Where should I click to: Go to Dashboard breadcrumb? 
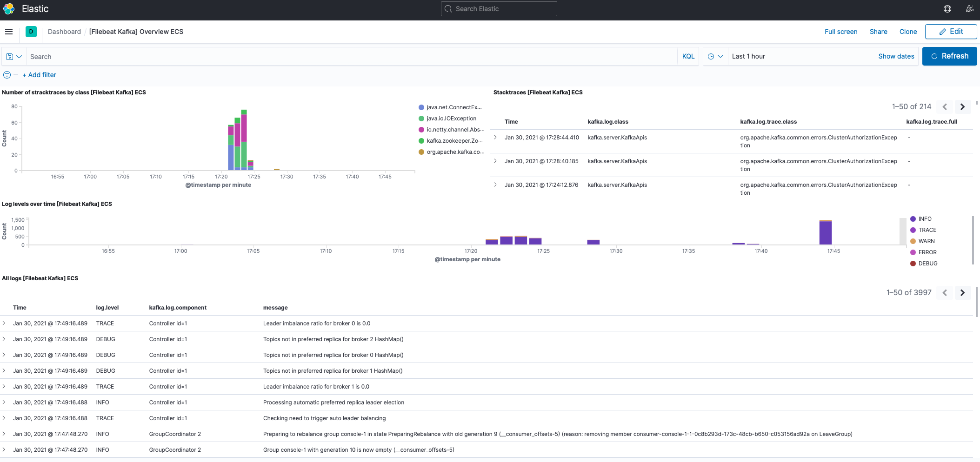tap(64, 32)
